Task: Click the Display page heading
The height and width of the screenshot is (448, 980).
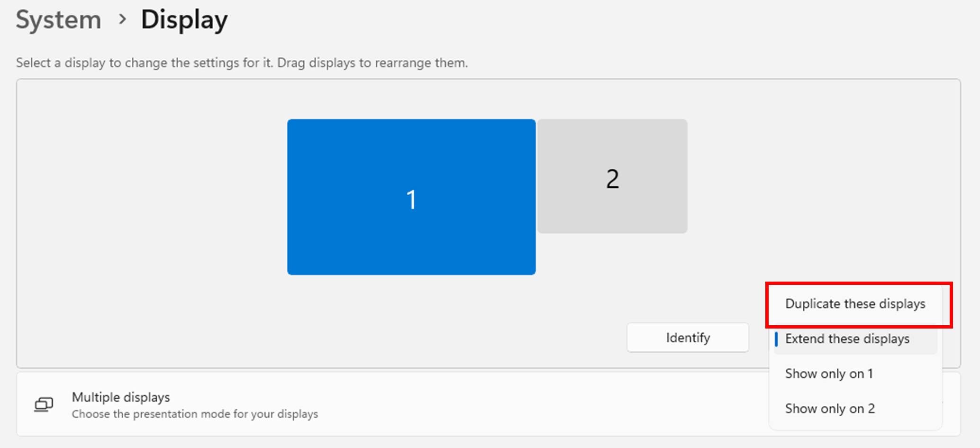Action: click(x=184, y=20)
